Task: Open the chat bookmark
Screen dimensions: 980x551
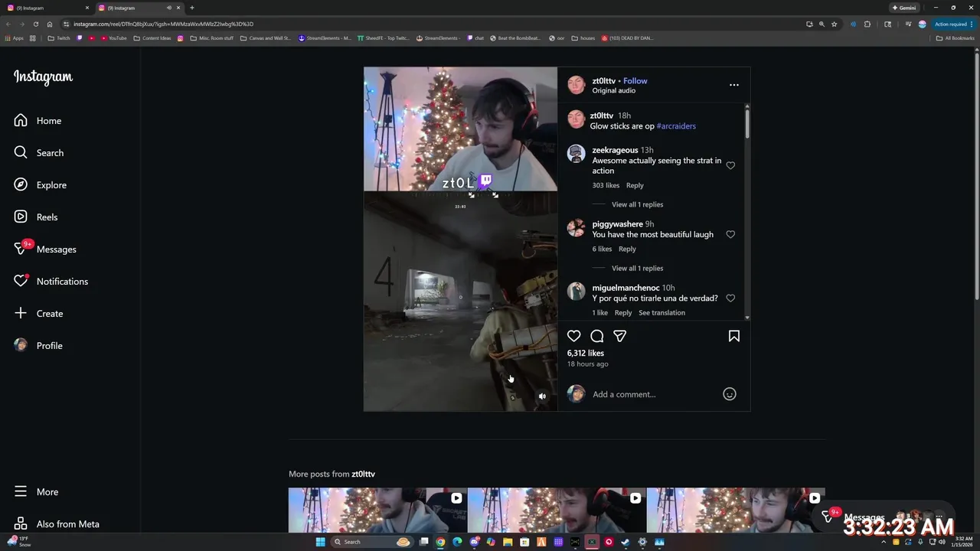Action: coord(475,38)
